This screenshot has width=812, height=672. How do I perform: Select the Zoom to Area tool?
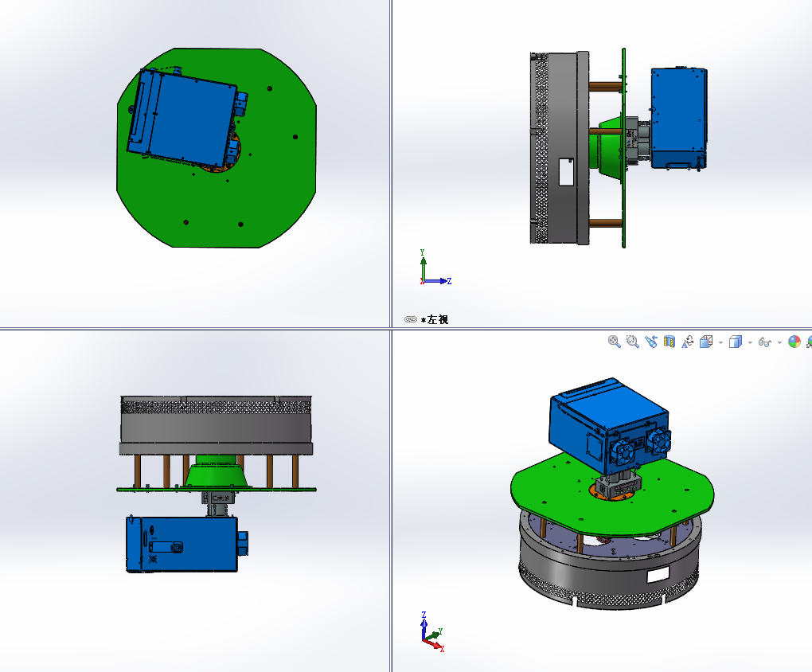[x=632, y=342]
